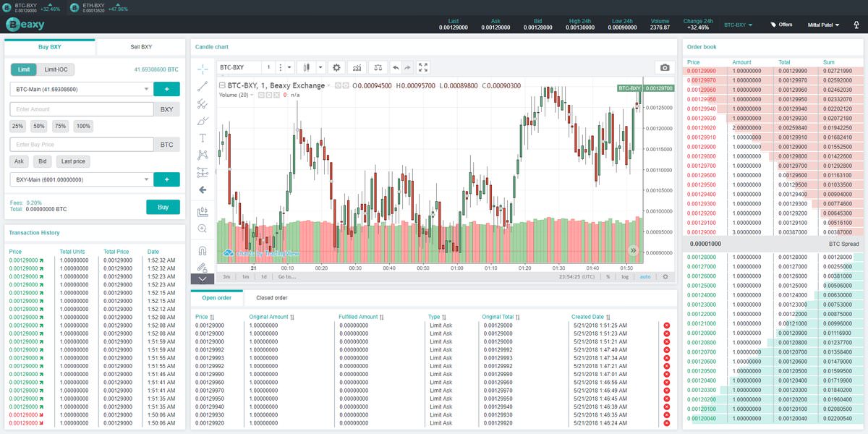Set amount to 100%
The height and width of the screenshot is (434, 868).
point(83,126)
